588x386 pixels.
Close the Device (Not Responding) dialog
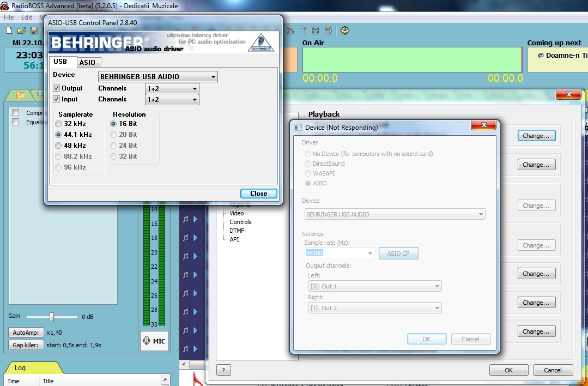[484, 125]
